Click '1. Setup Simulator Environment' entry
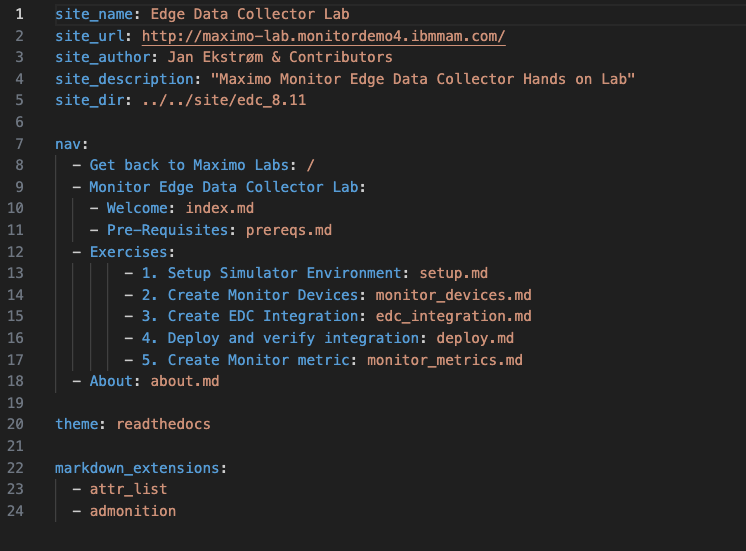 [272, 273]
